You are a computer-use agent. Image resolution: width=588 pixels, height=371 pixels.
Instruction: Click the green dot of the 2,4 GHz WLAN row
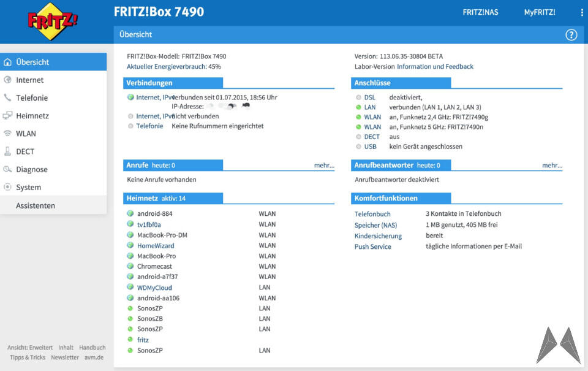(358, 117)
